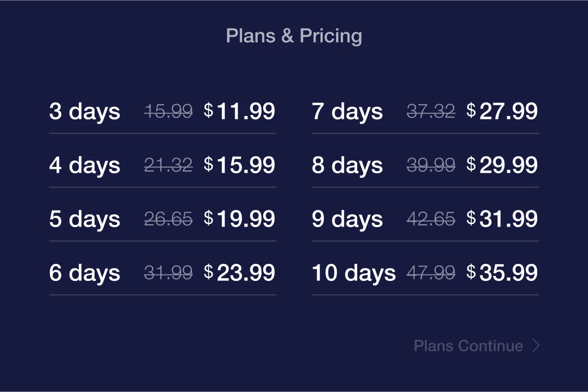
Task: Select the 7 days plan
Action: click(x=425, y=112)
